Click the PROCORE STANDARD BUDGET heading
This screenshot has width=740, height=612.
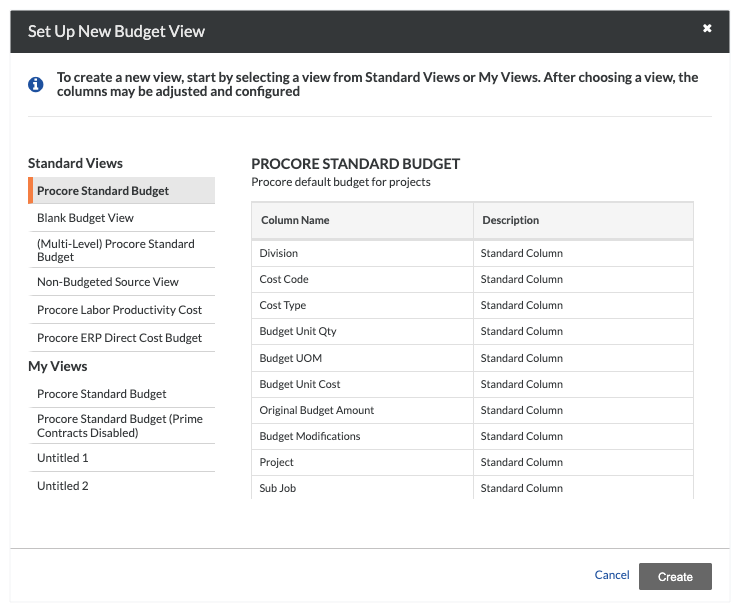point(355,164)
